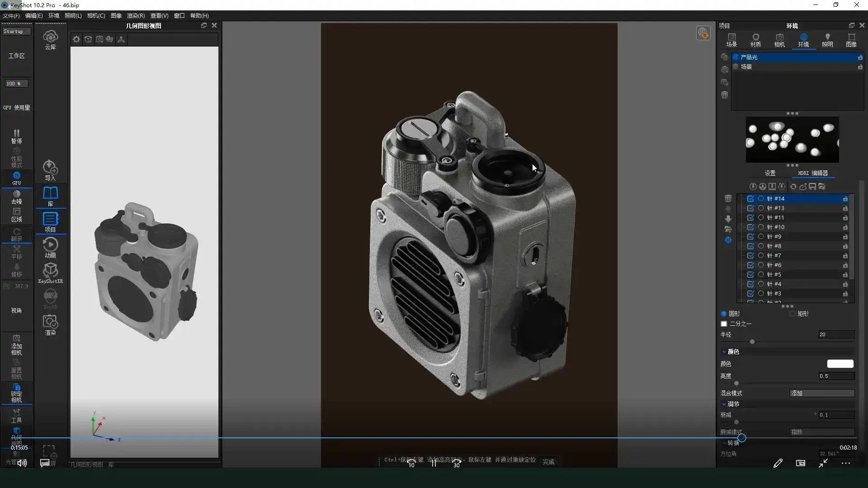
Task: Click the Add Camera (添加相机) icon
Action: (x=16, y=345)
